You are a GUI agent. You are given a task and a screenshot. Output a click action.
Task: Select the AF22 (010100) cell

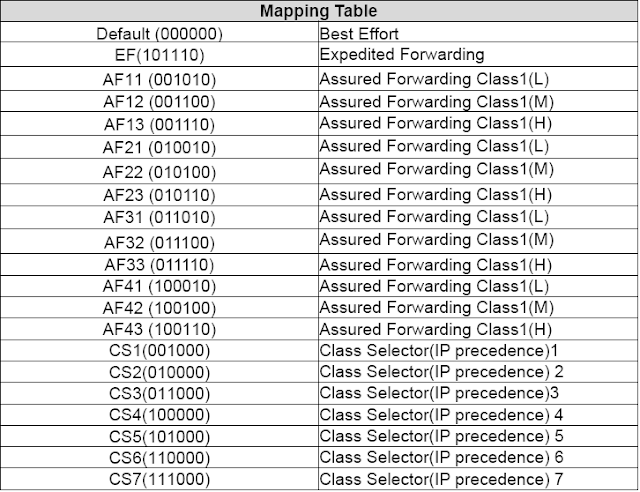point(160,171)
